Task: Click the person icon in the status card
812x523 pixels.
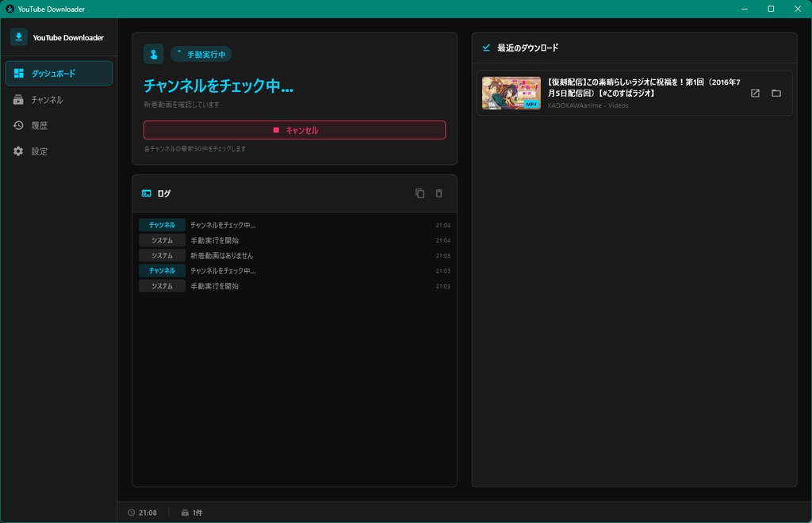Action: click(152, 54)
